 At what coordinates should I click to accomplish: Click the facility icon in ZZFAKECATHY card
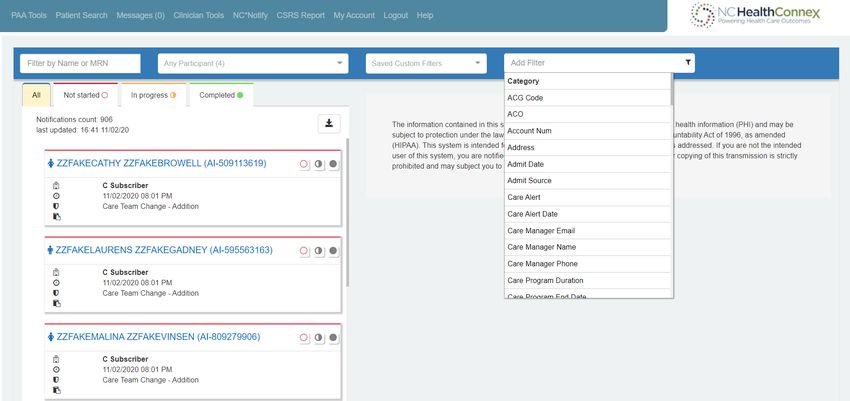[x=56, y=186]
